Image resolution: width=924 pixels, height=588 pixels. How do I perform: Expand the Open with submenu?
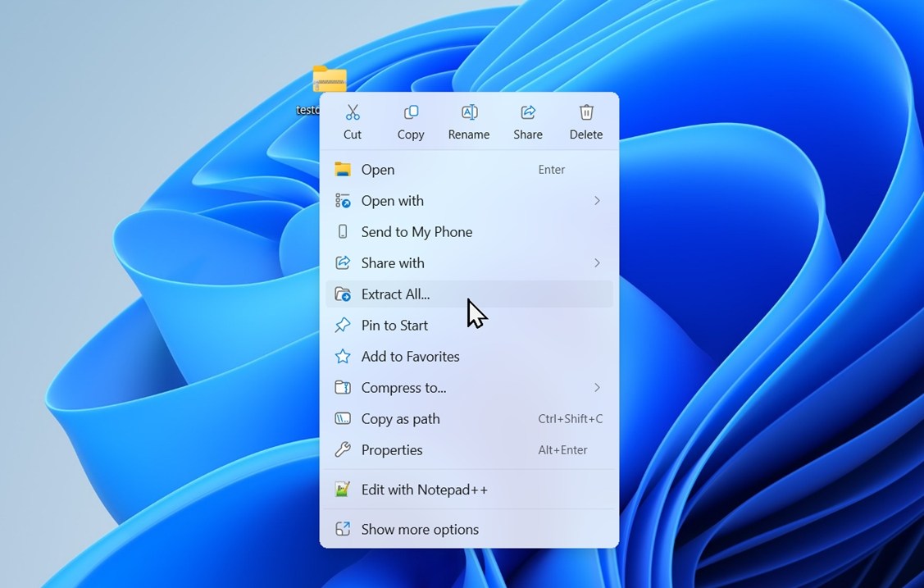(598, 200)
